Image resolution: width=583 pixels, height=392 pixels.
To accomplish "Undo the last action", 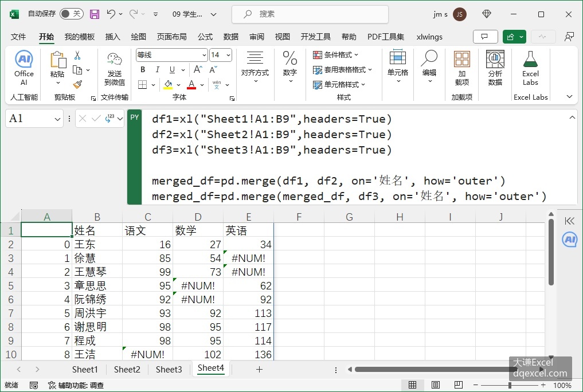I will coord(111,14).
